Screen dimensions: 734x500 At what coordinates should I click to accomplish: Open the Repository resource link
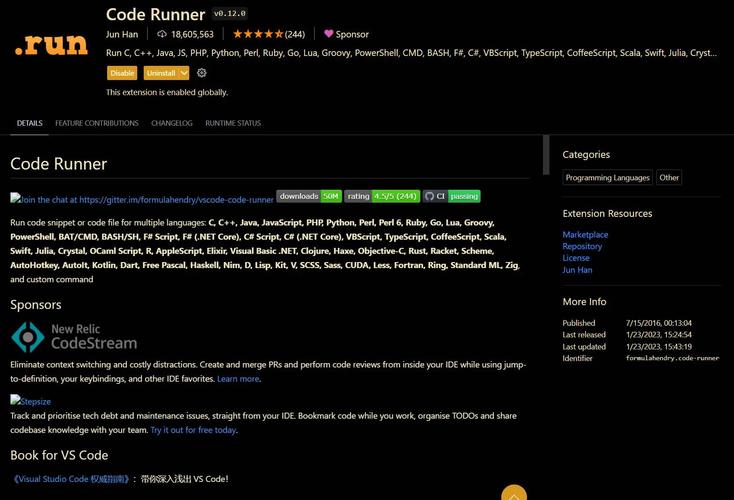(582, 246)
